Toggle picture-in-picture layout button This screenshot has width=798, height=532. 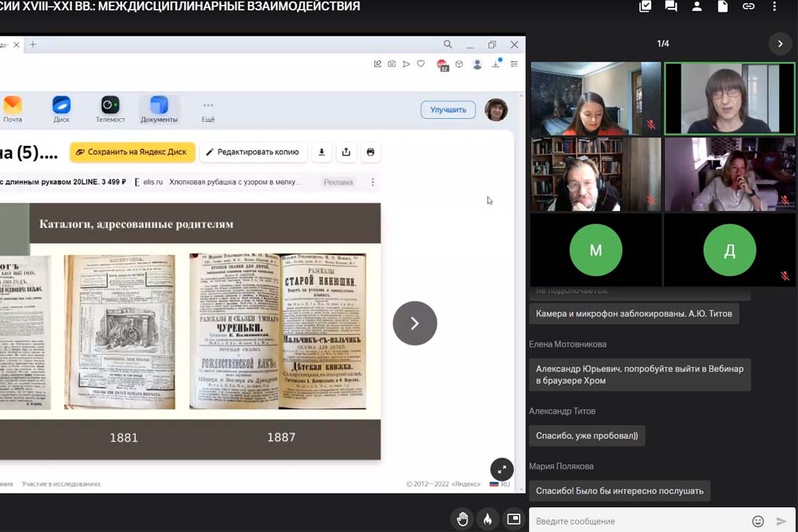(513, 519)
